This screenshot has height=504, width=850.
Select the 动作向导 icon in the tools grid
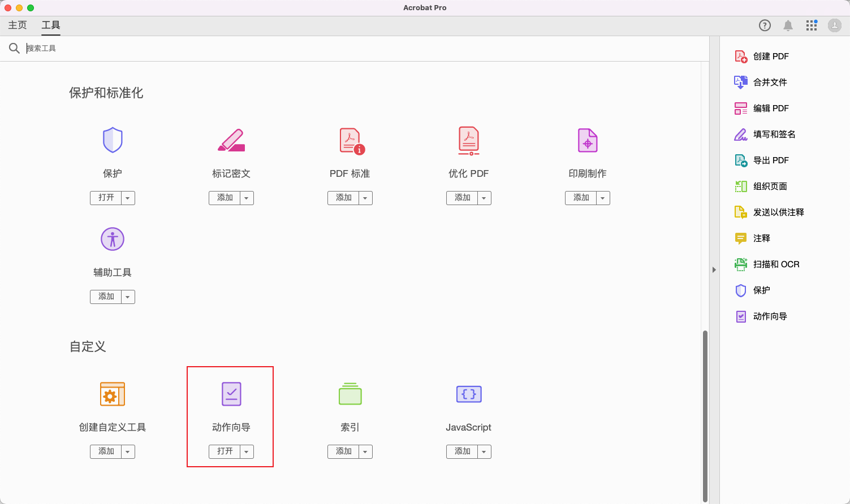tap(231, 394)
